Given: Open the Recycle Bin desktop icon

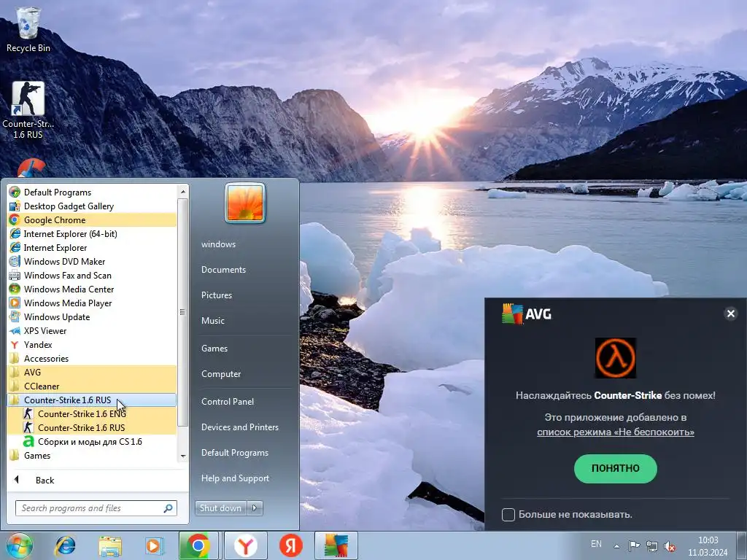Looking at the screenshot, I should pos(28,28).
